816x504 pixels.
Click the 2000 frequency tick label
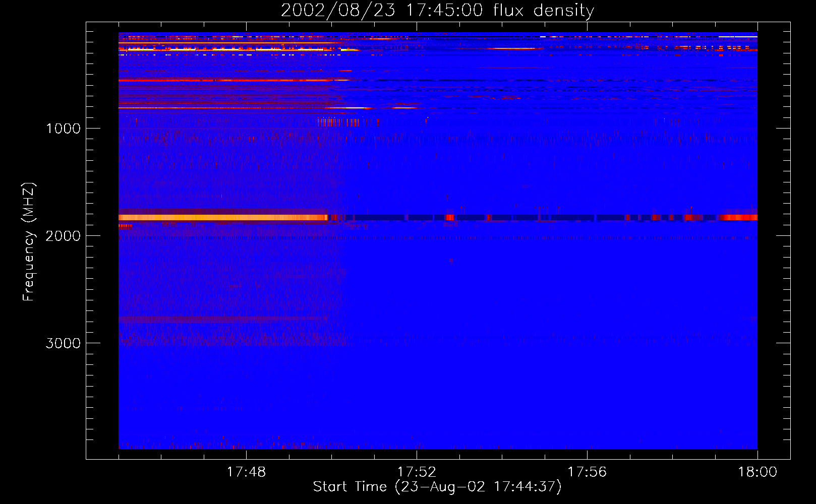point(63,236)
